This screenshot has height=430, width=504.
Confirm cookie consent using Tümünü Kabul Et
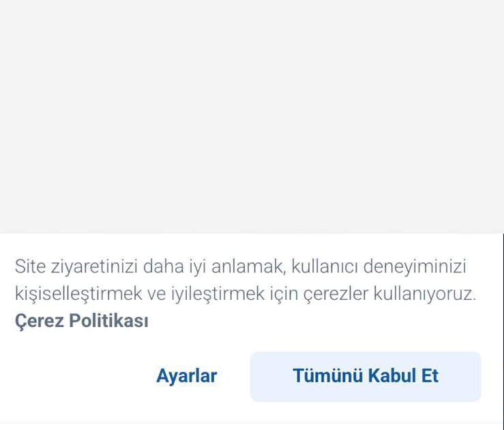[366, 376]
